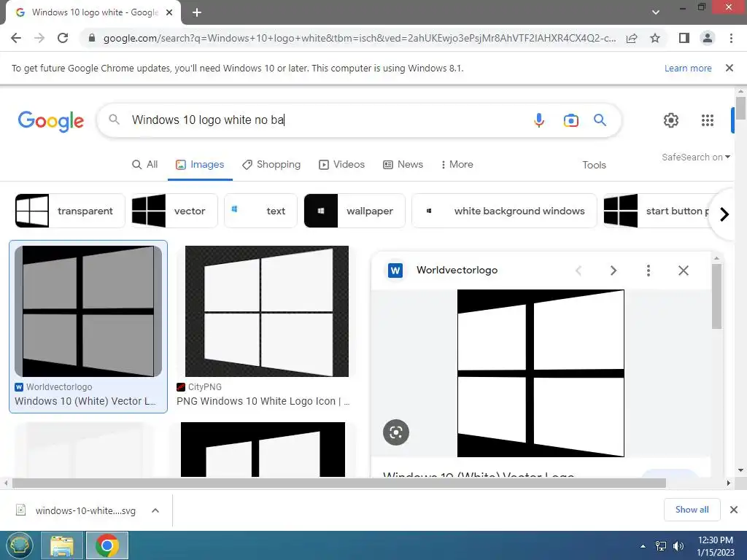Image resolution: width=747 pixels, height=560 pixels.
Task: Click the horizontal scrollbar of the page
Action: tap(338, 483)
